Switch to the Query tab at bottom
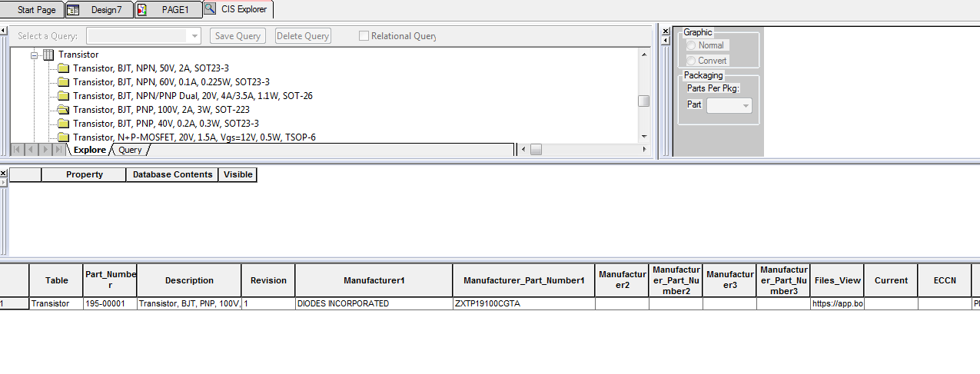 [x=130, y=150]
